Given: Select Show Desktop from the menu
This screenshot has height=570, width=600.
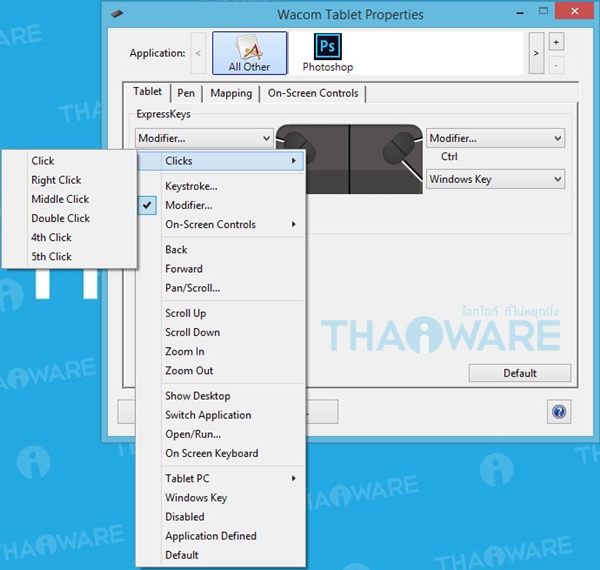Looking at the screenshot, I should pos(220,396).
